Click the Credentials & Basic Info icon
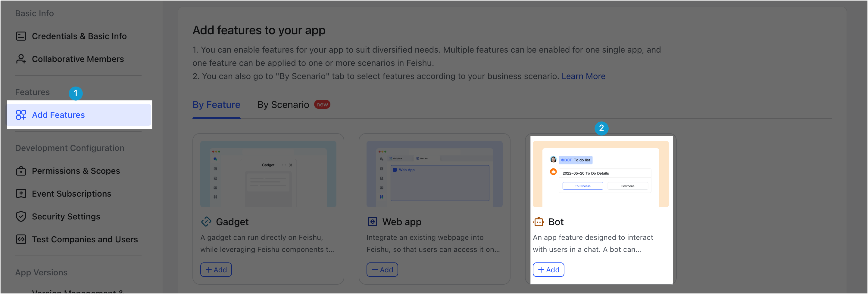The height and width of the screenshot is (294, 868). click(21, 36)
